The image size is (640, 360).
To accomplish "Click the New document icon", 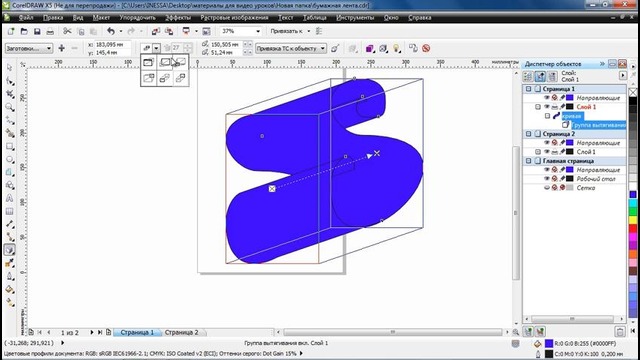I will 11,31.
